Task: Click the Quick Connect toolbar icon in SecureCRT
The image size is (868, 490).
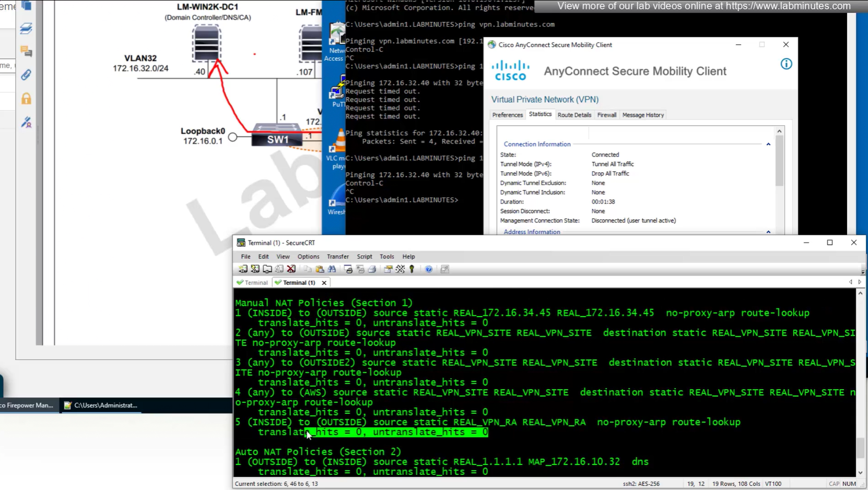Action: point(255,269)
